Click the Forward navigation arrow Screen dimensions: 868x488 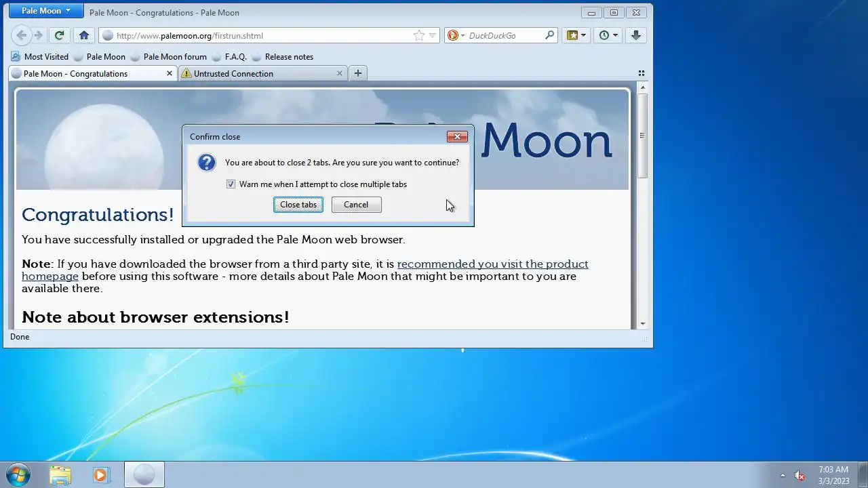pos(39,35)
